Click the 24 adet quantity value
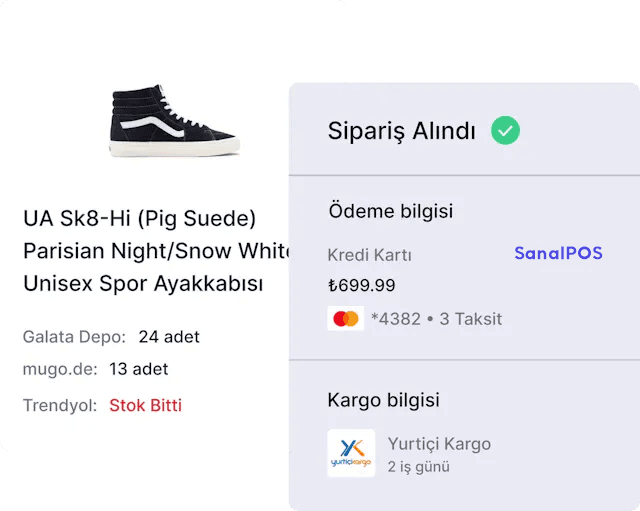Image resolution: width=640 pixels, height=511 pixels. click(x=168, y=336)
